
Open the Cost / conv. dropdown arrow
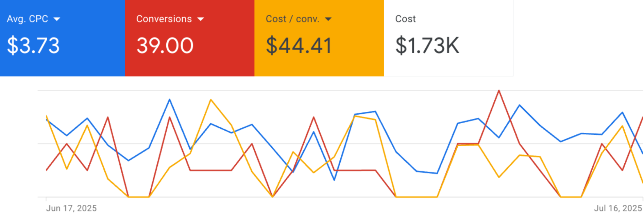click(x=328, y=19)
